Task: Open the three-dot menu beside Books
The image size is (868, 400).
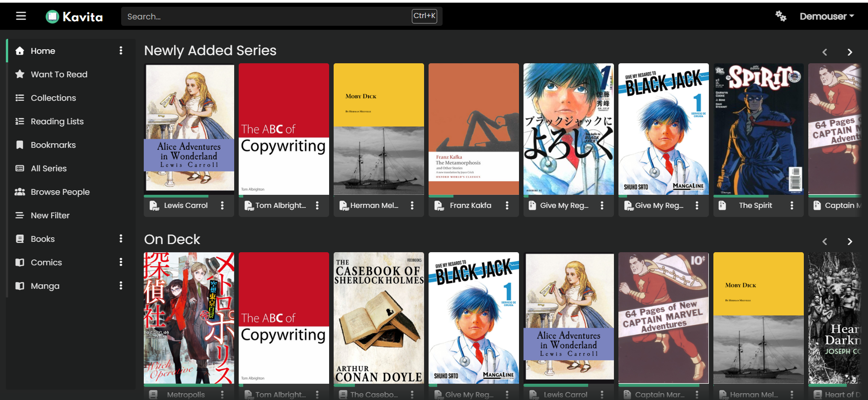Action: tap(121, 239)
